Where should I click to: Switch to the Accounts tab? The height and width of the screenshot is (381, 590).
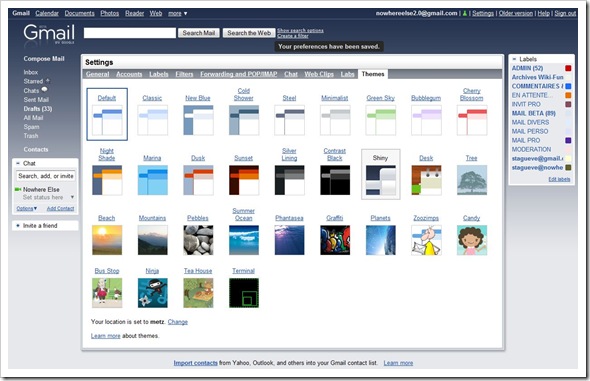coord(129,74)
